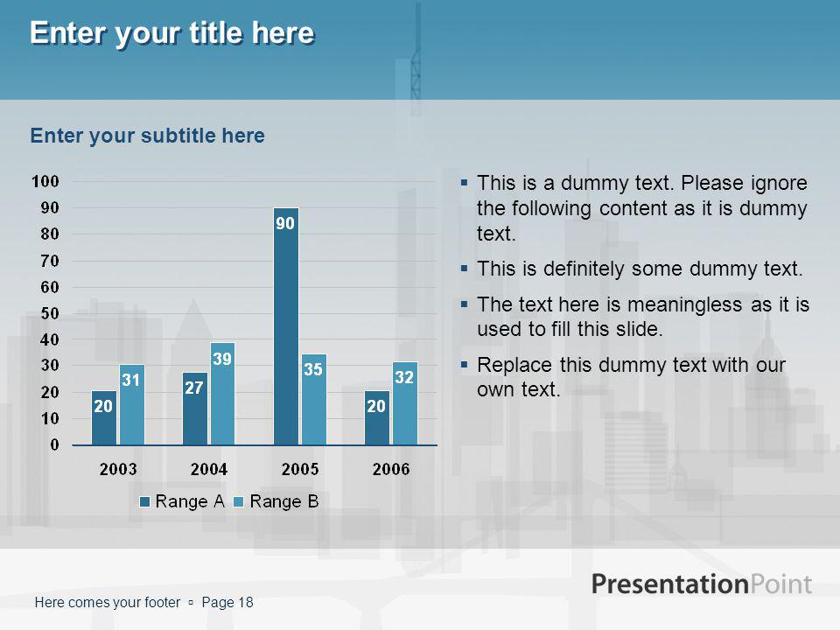Image resolution: width=840 pixels, height=630 pixels.
Task: Click the 'Replace this dummy text' bullet
Action: coord(631,377)
